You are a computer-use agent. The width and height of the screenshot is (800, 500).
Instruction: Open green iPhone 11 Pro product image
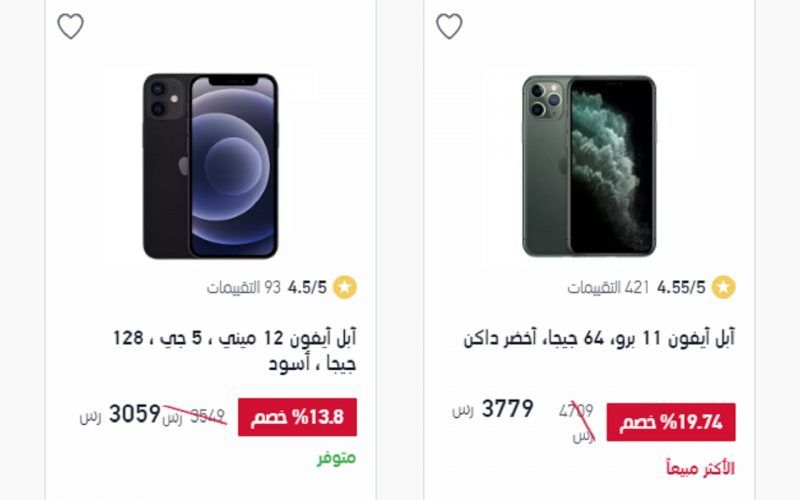click(589, 166)
